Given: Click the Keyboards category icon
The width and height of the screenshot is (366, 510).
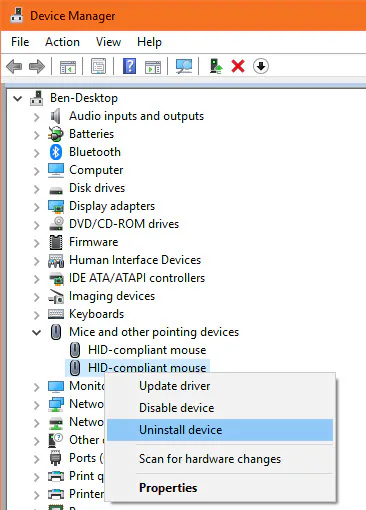Looking at the screenshot, I should point(56,314).
